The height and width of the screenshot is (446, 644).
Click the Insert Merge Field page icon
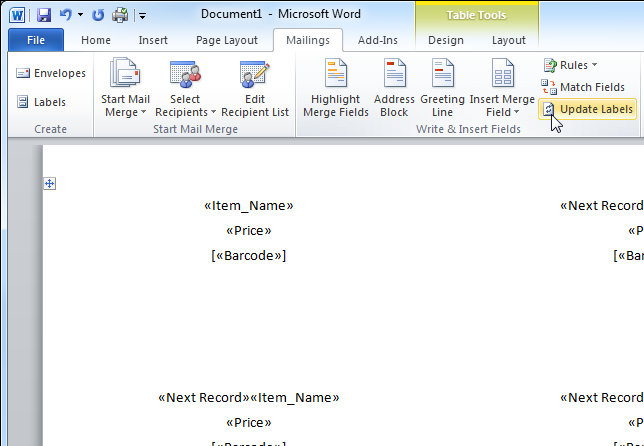click(503, 73)
